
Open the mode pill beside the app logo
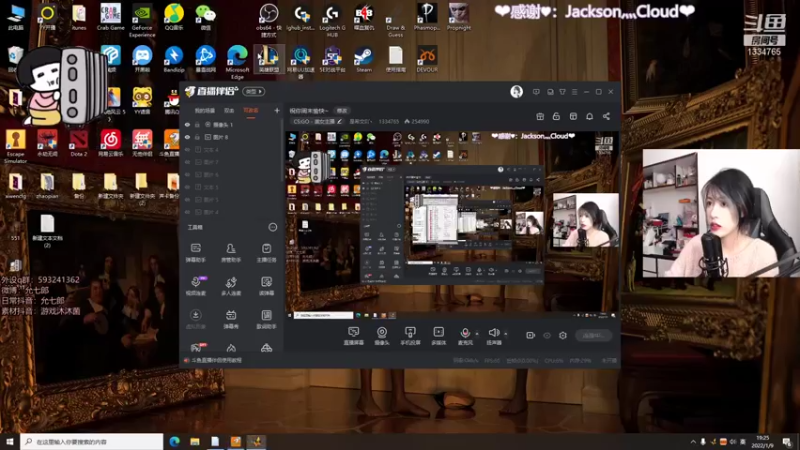point(254,91)
